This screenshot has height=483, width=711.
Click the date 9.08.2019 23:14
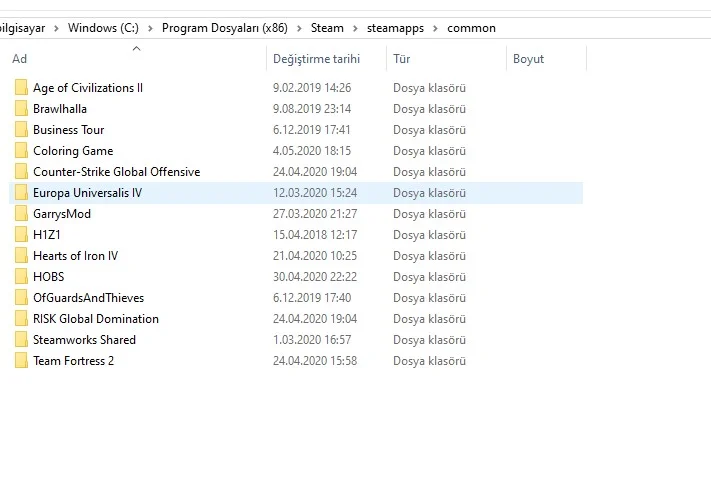point(312,109)
